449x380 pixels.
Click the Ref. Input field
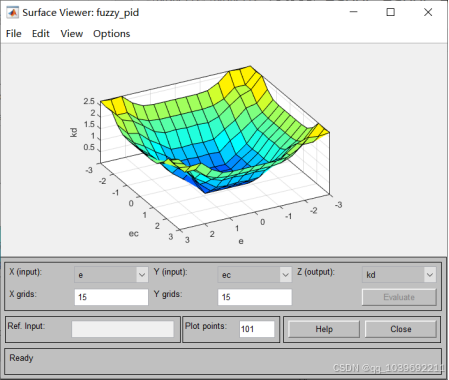pos(123,329)
